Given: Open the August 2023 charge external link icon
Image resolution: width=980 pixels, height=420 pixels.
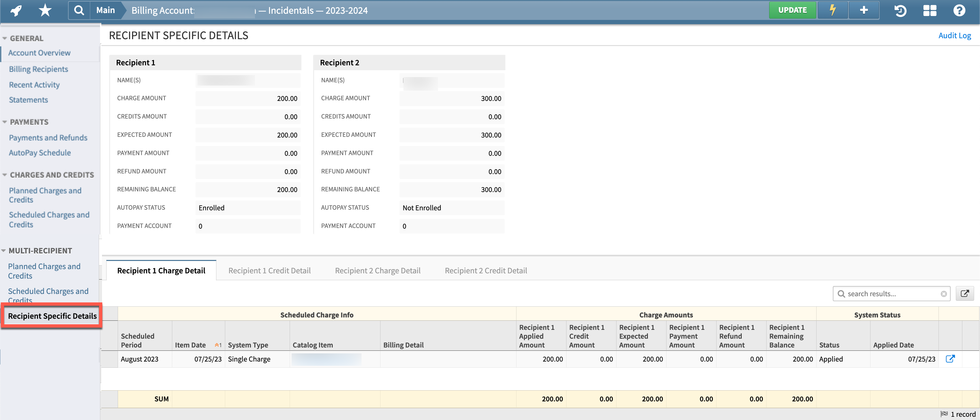Looking at the screenshot, I should click(x=950, y=358).
